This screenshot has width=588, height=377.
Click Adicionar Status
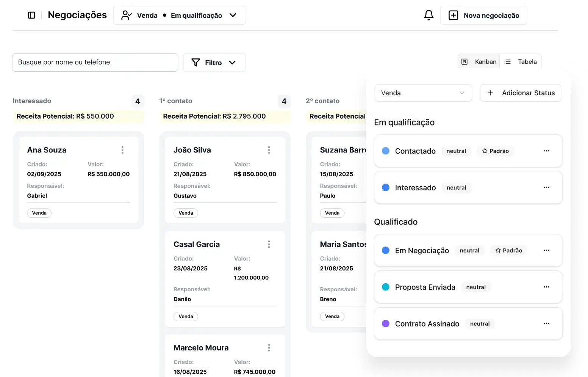tap(520, 93)
